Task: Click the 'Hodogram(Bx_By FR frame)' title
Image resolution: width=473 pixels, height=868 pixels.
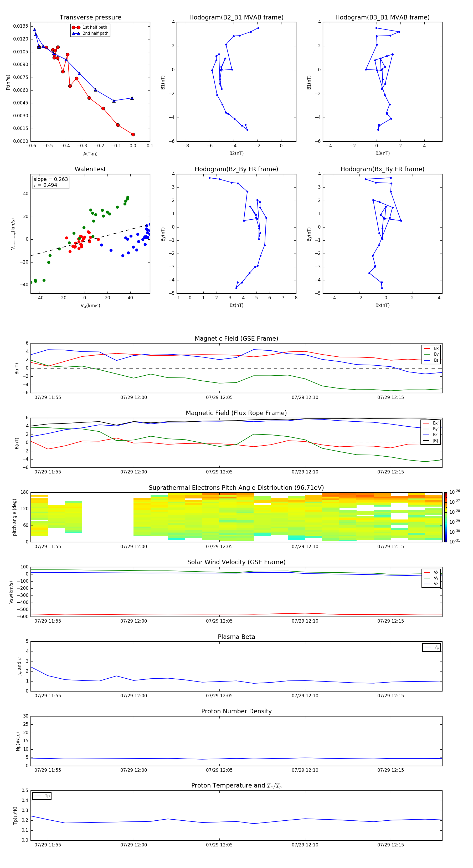Action: pos(382,169)
